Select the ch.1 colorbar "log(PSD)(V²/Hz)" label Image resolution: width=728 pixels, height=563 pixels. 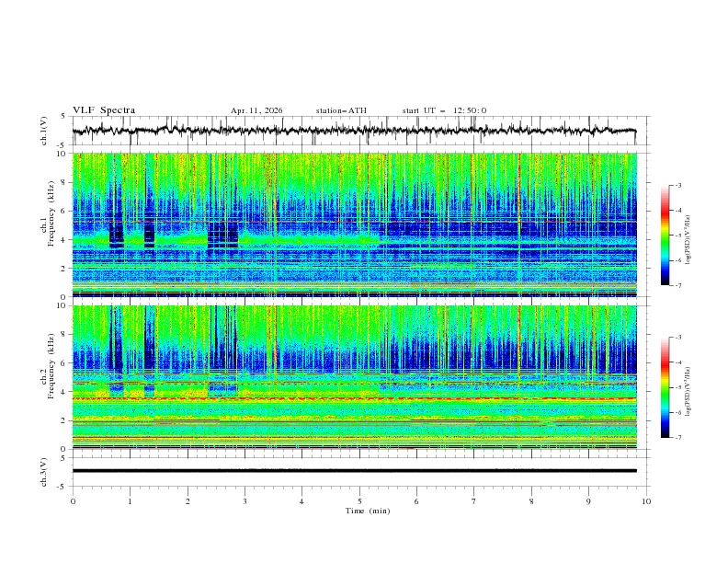688,240
